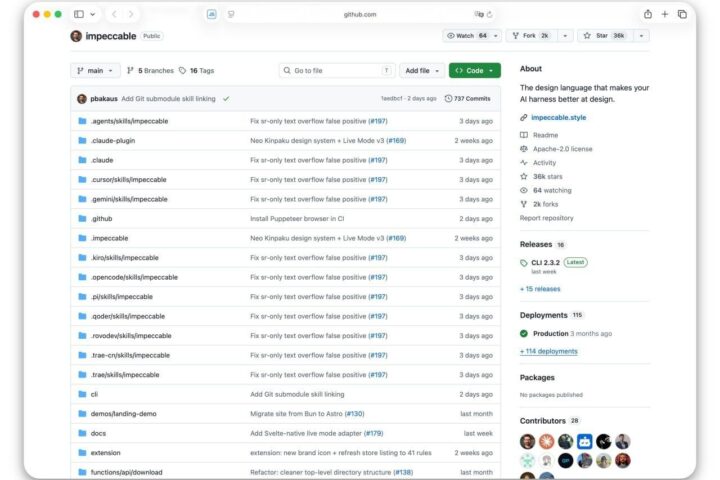This screenshot has height=480, width=720.
Task: View + 114 deployments link
Action: click(549, 351)
